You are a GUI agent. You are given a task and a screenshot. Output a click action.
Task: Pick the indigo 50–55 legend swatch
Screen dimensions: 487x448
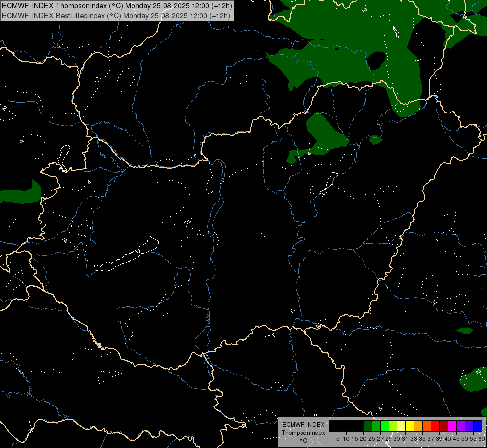(469, 426)
